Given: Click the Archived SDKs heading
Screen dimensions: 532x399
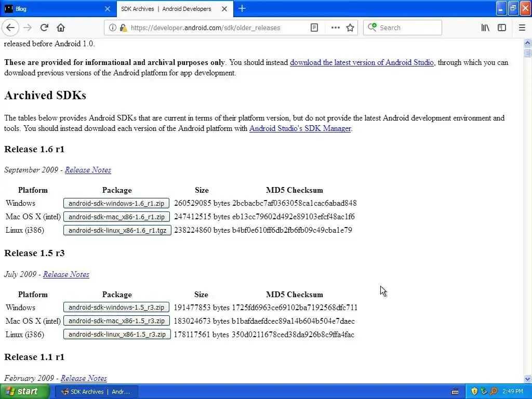Looking at the screenshot, I should point(45,96).
